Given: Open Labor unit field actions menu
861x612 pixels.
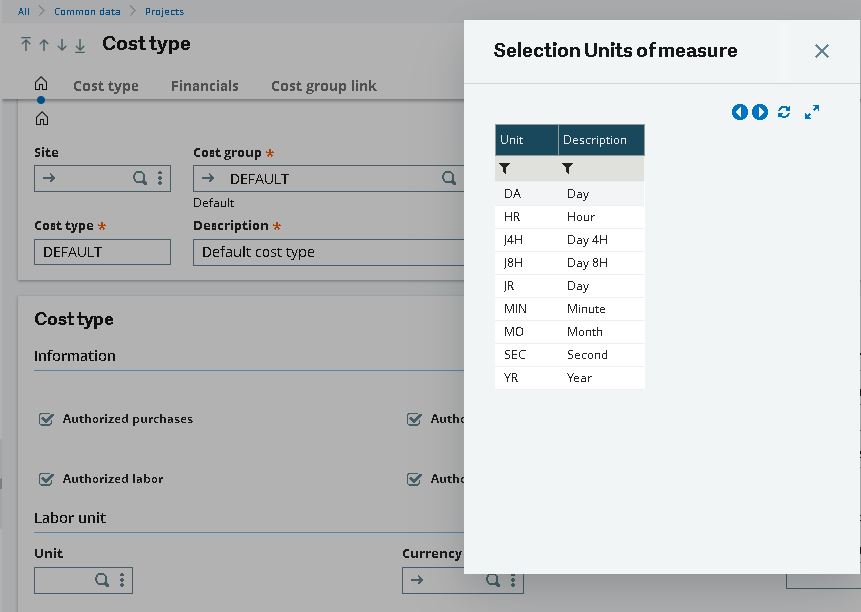Looking at the screenshot, I should pyautogui.click(x=122, y=580).
